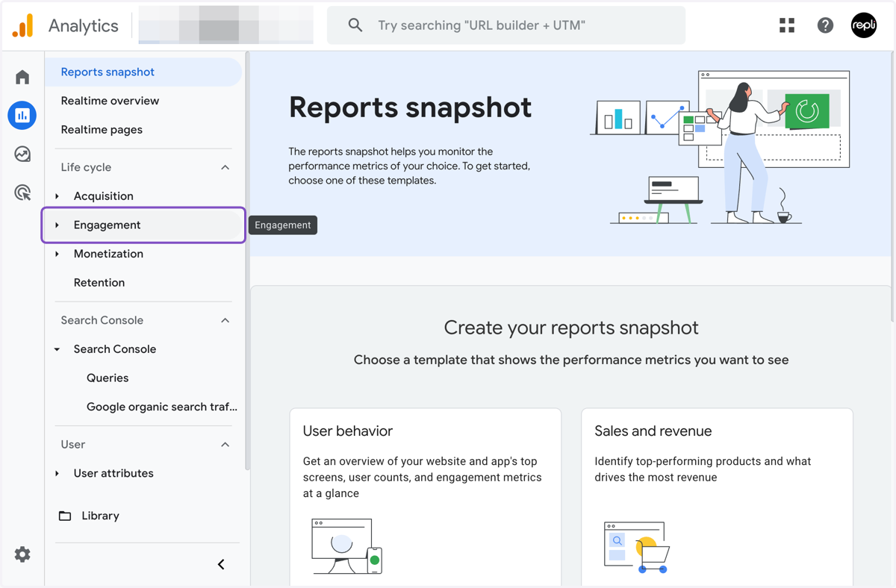Viewport: 896px width, 588px height.
Task: Open the Admin settings gear
Action: [x=22, y=554]
